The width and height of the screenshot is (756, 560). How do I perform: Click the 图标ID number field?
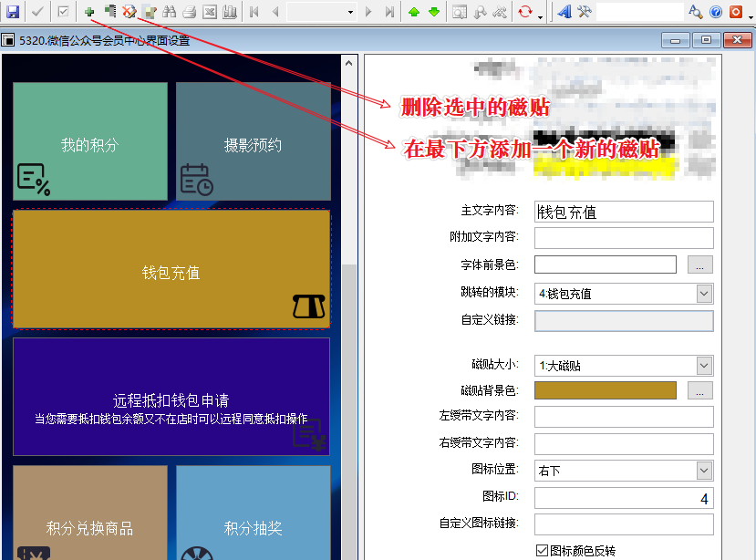623,498
